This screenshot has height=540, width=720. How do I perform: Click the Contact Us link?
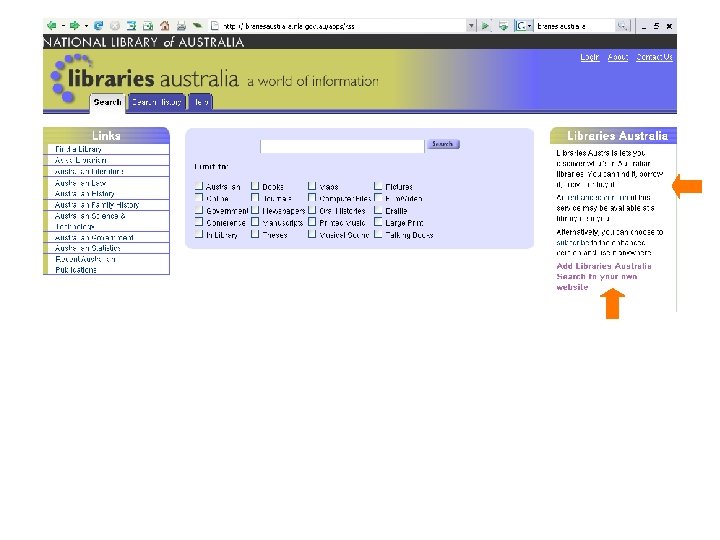coord(654,57)
